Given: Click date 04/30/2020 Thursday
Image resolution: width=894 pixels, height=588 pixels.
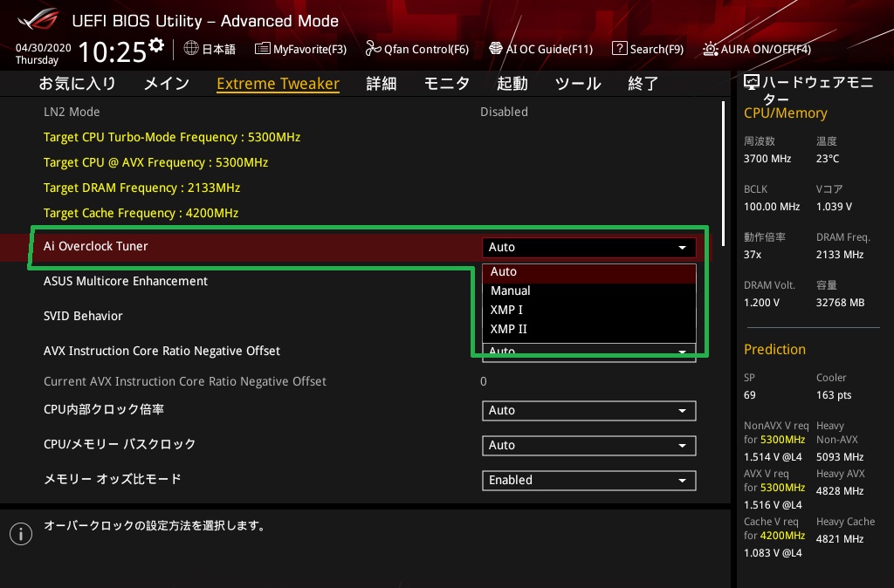Looking at the screenshot, I should click(x=44, y=53).
